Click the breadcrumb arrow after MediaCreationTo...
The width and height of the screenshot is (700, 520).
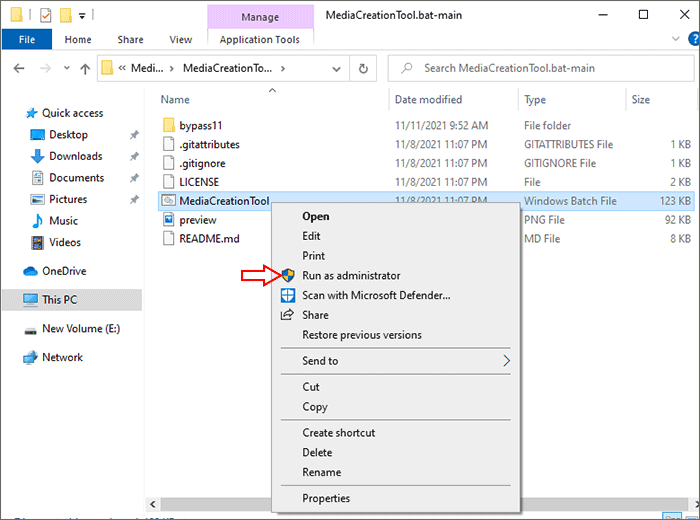click(x=283, y=68)
